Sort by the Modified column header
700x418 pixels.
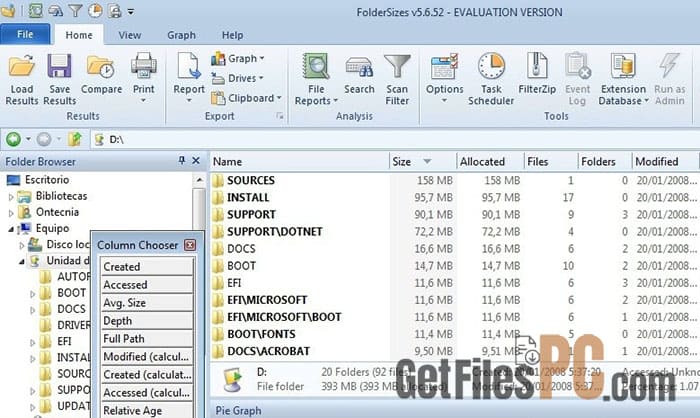[x=665, y=162]
